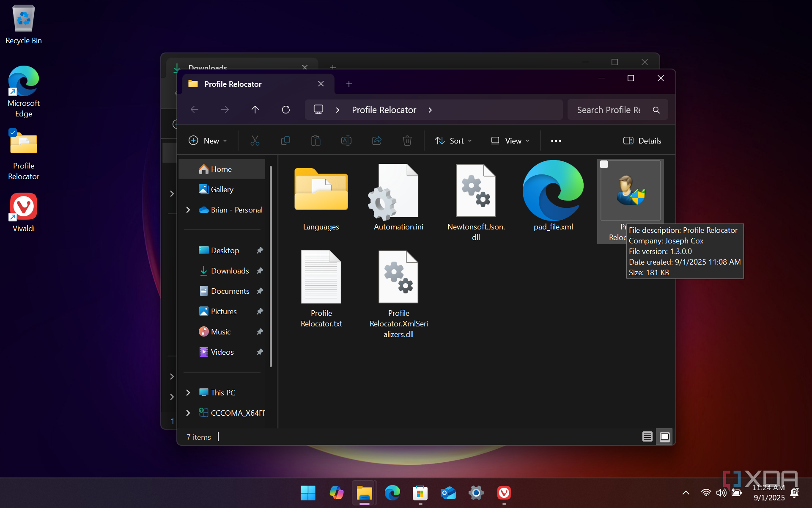Click the Paste clipboard icon

click(316, 141)
